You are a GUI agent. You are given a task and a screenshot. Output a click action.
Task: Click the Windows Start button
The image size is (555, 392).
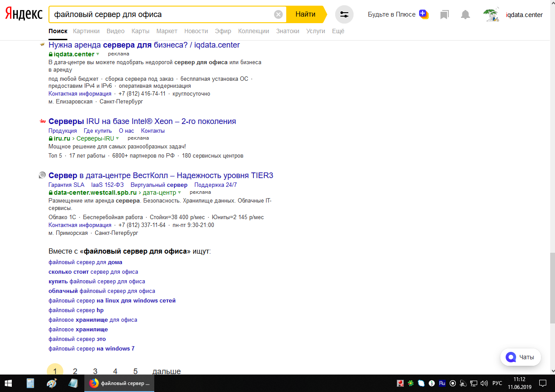pyautogui.click(x=9, y=383)
